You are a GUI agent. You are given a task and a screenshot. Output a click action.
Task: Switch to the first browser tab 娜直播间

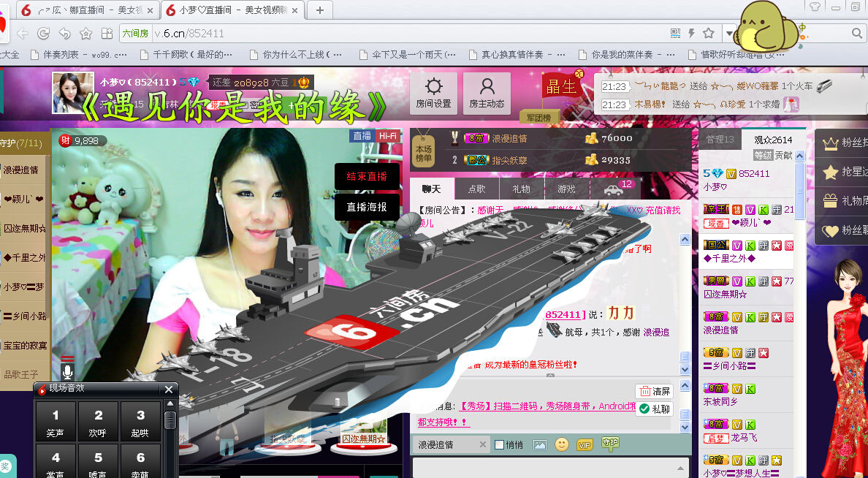point(88,10)
